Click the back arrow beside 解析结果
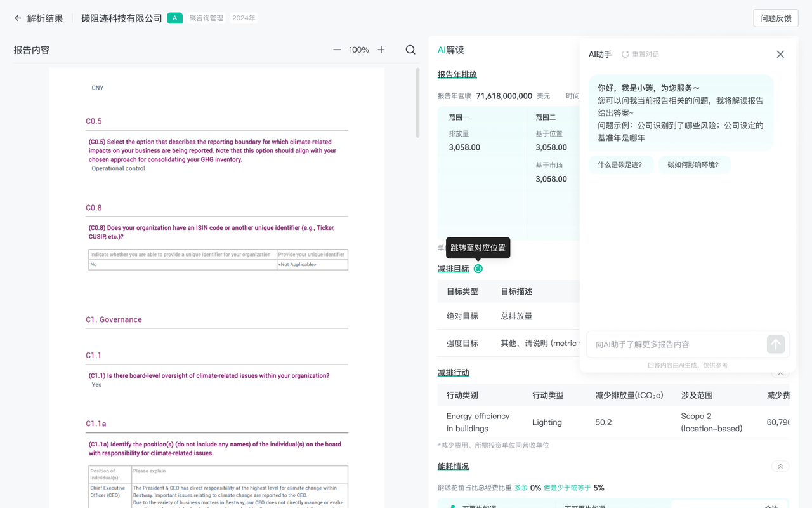The image size is (812, 508). coord(18,18)
